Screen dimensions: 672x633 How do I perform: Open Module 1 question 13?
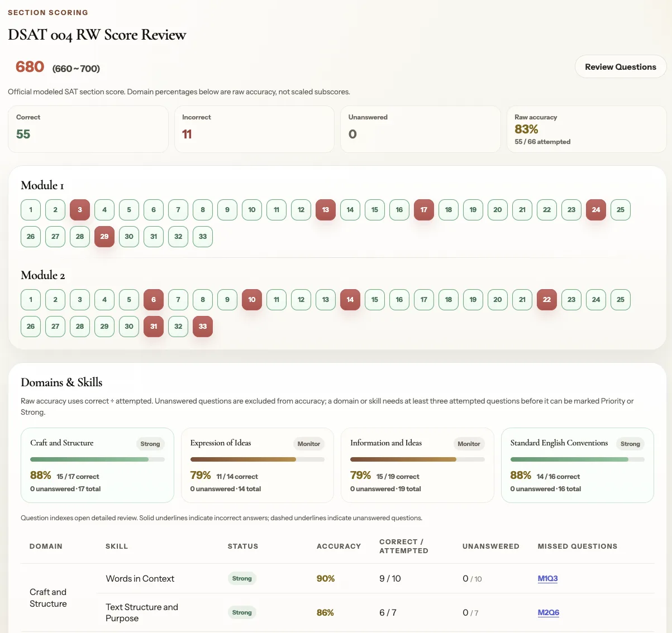tap(326, 210)
